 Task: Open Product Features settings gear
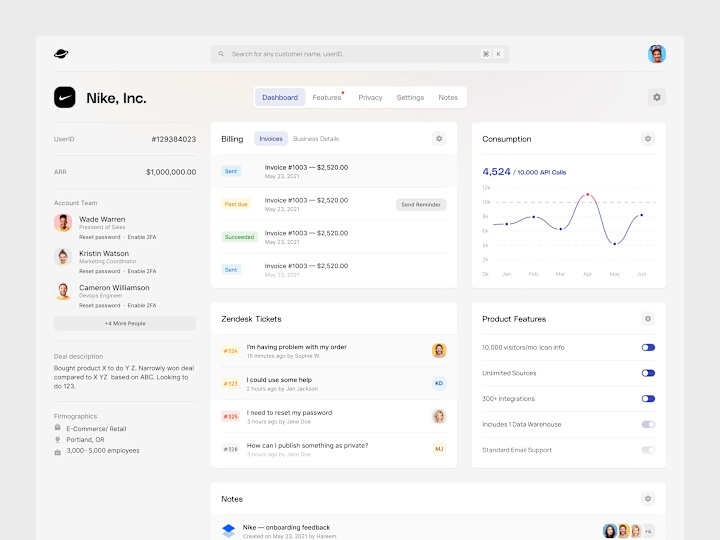(647, 319)
